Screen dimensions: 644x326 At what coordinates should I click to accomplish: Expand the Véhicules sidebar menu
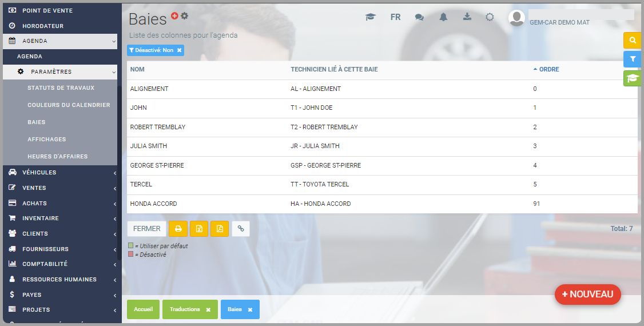pos(62,173)
